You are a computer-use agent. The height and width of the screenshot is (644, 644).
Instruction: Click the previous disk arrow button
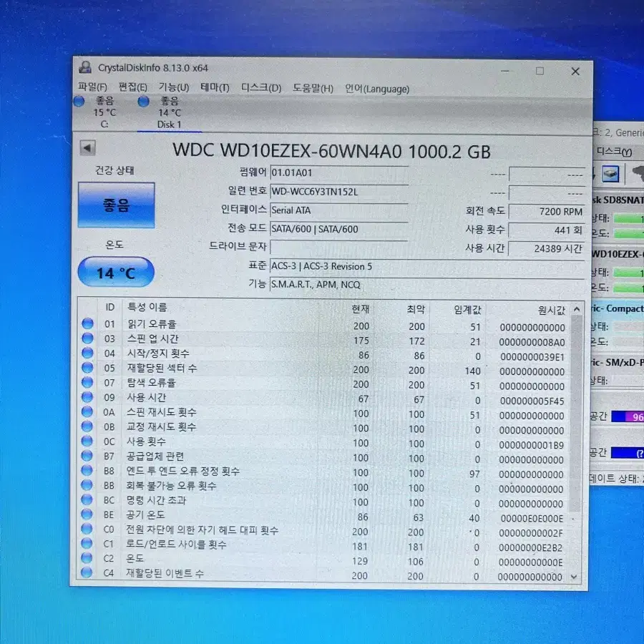(87, 148)
